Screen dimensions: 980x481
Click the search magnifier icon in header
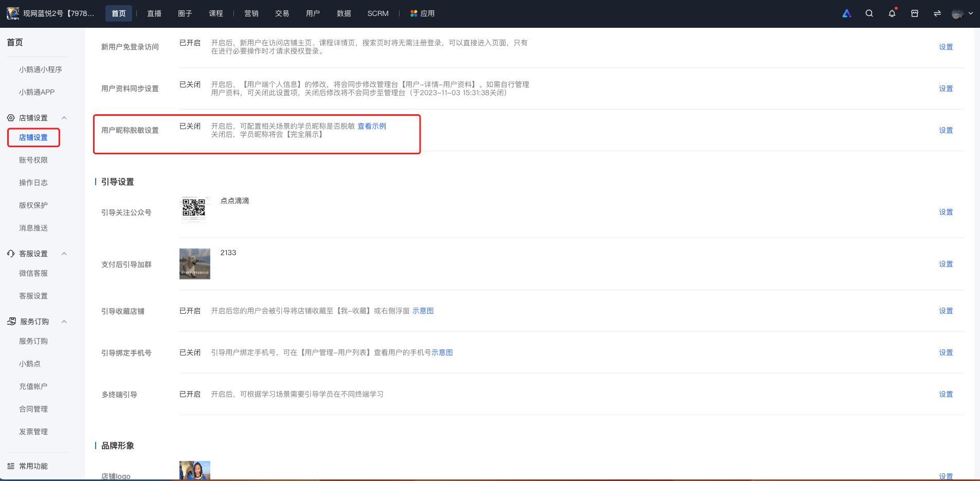pos(869,13)
